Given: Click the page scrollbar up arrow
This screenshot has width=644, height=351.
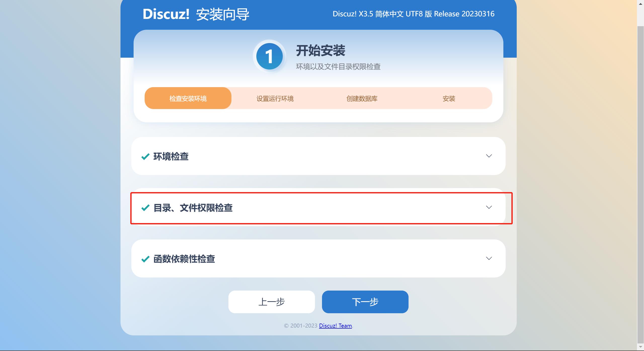Looking at the screenshot, I should (x=640, y=4).
